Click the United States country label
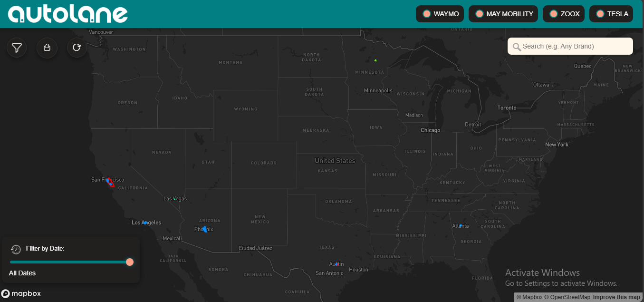 point(335,161)
